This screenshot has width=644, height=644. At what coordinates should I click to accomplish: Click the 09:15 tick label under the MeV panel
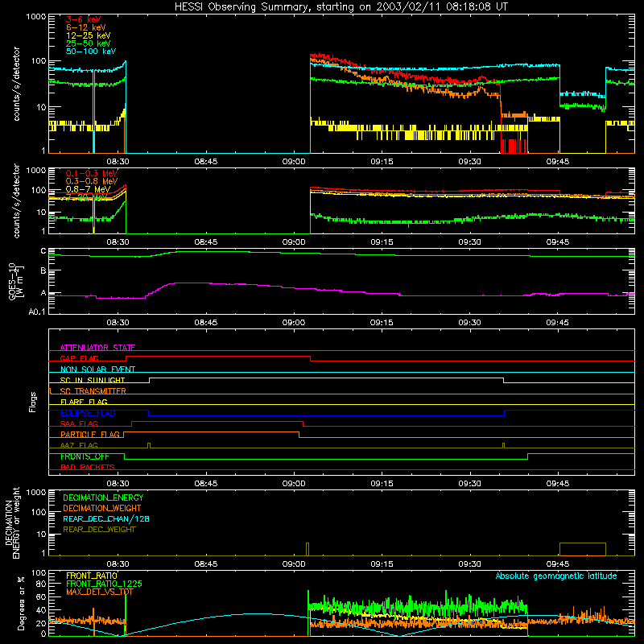pyautogui.click(x=382, y=242)
